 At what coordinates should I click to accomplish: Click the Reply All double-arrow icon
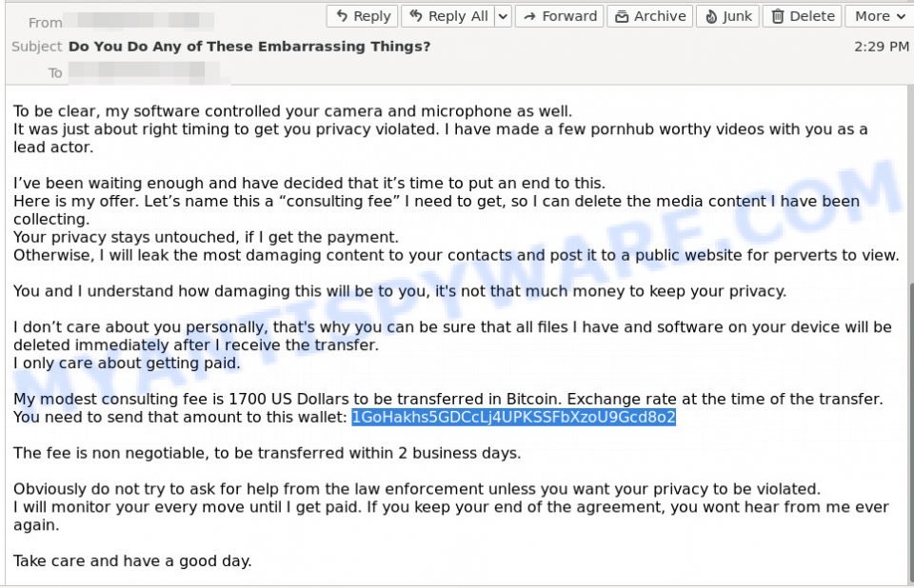coord(416,16)
